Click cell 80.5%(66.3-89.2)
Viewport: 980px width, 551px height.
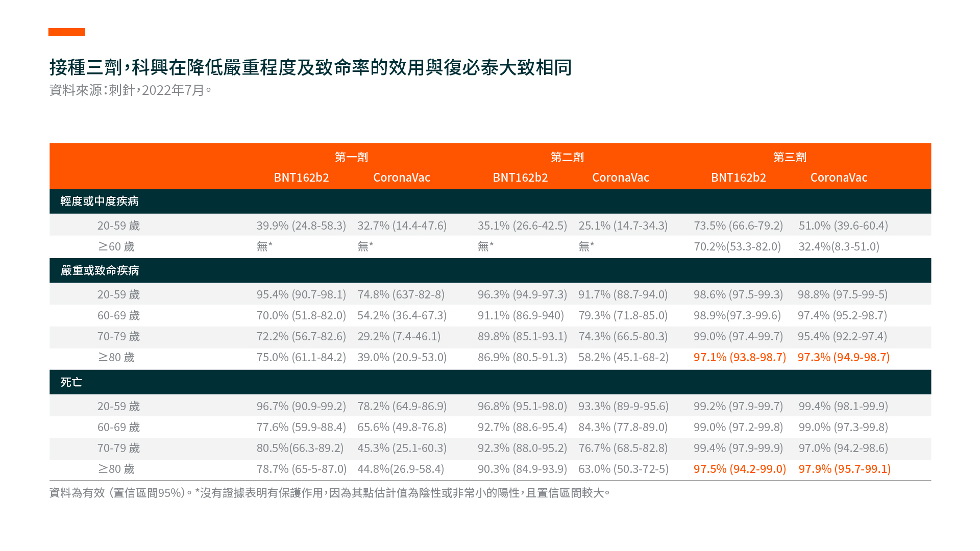[x=300, y=448]
